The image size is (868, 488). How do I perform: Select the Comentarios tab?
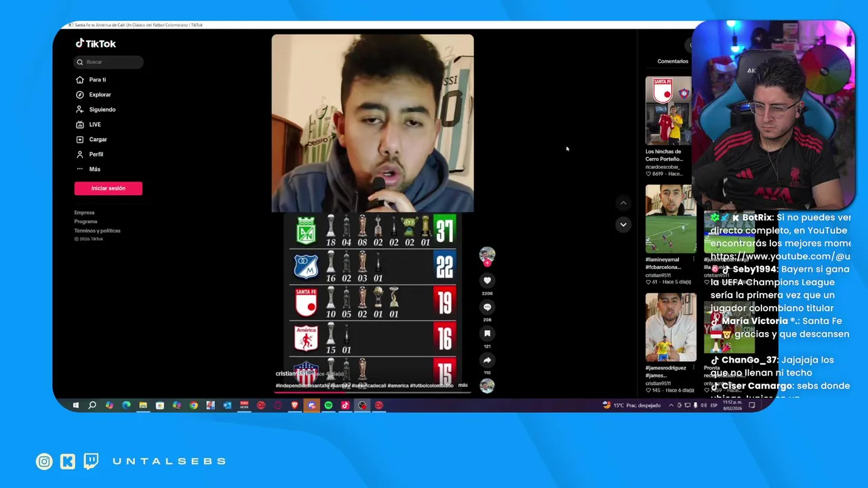pos(673,61)
